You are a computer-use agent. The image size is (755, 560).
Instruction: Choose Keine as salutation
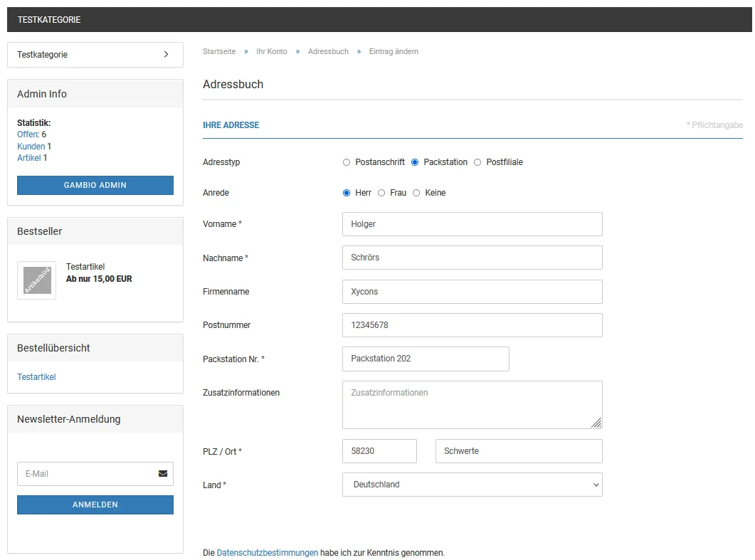[416, 193]
